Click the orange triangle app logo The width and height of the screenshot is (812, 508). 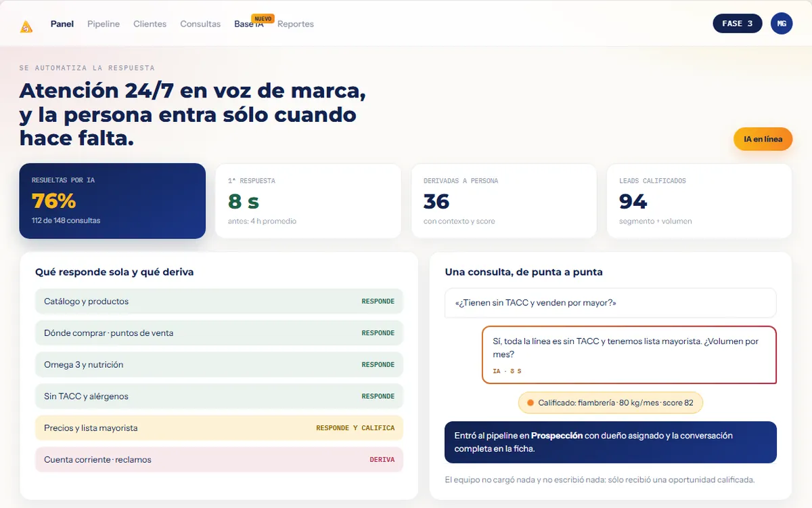[x=26, y=26]
